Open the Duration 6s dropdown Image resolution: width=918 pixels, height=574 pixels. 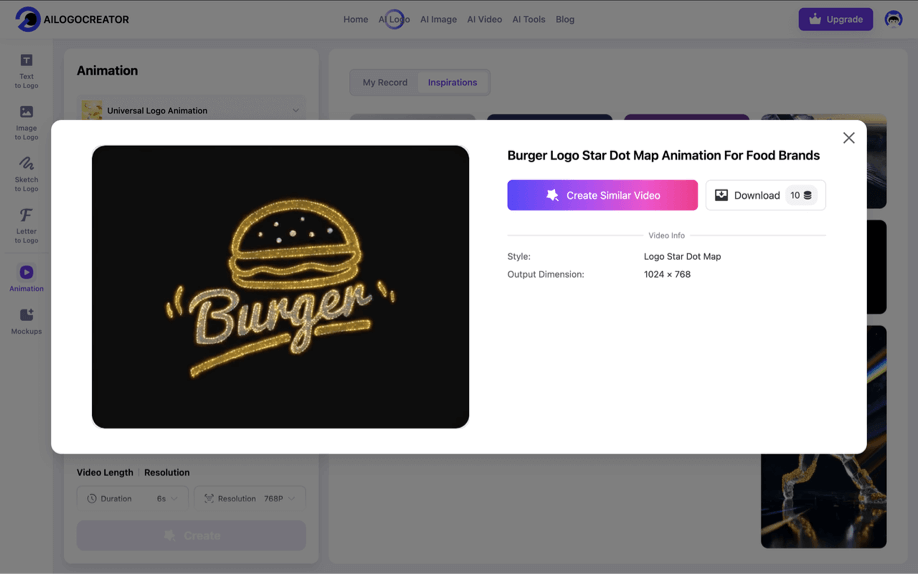tap(132, 498)
